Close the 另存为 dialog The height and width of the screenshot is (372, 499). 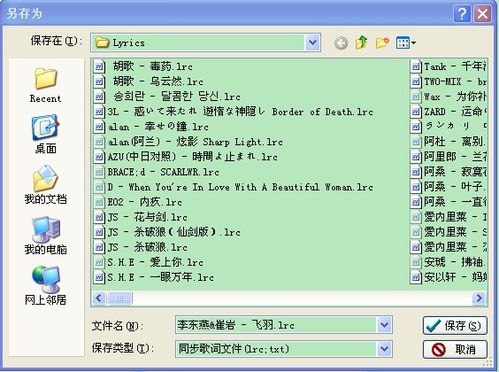click(x=482, y=14)
